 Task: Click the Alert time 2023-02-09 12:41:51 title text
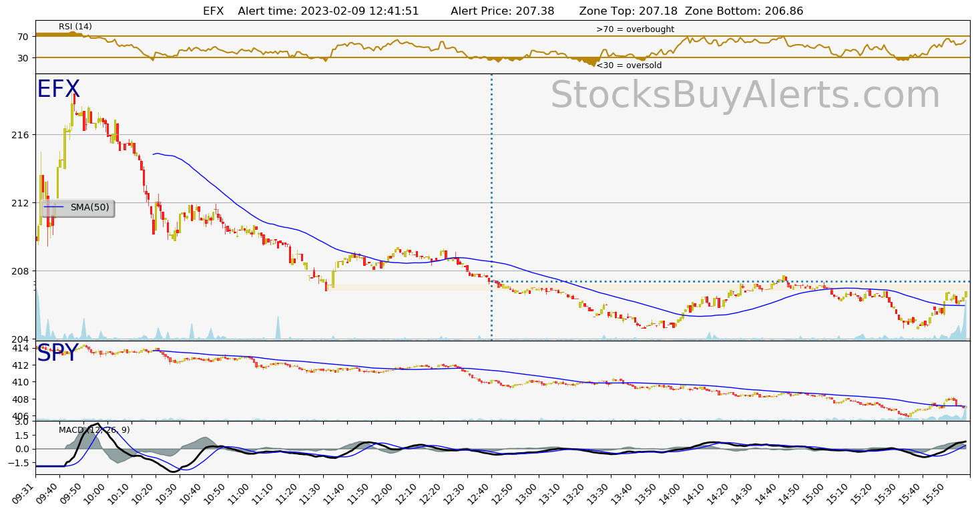[328, 11]
